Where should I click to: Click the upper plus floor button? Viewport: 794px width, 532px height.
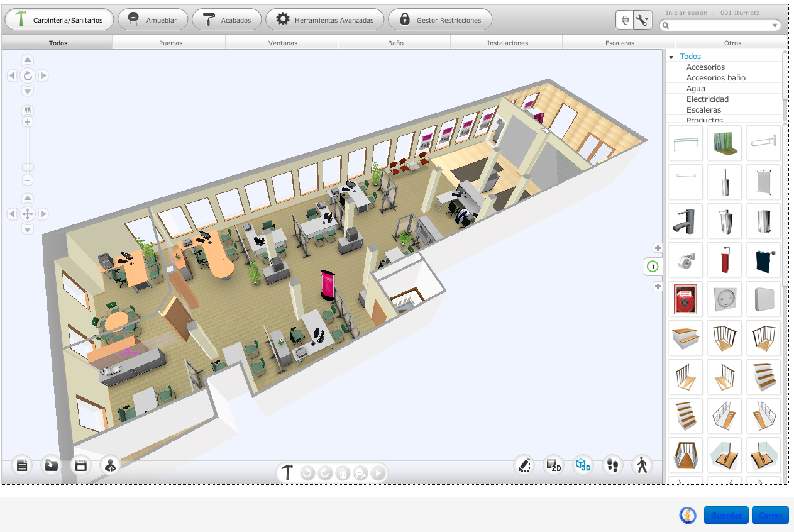(x=658, y=248)
